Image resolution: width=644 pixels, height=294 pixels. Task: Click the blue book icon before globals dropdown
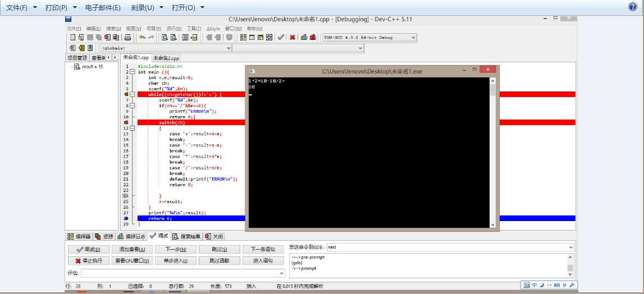click(x=89, y=48)
